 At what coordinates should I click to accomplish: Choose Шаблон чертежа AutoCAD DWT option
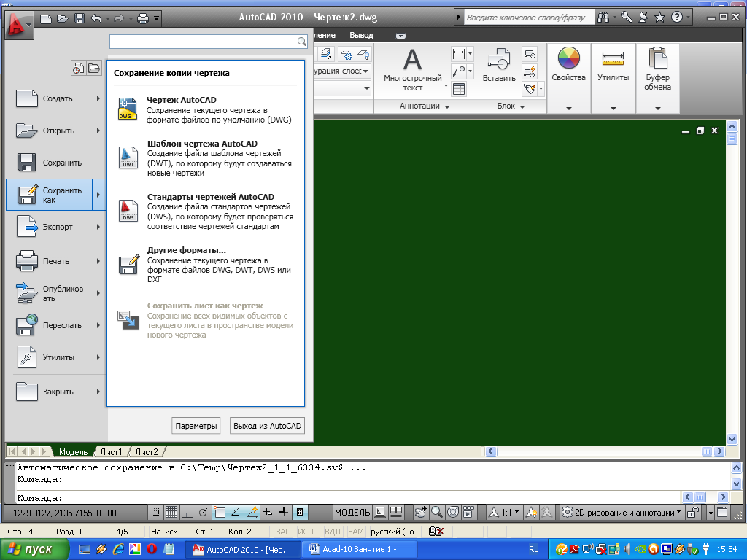[x=205, y=158]
